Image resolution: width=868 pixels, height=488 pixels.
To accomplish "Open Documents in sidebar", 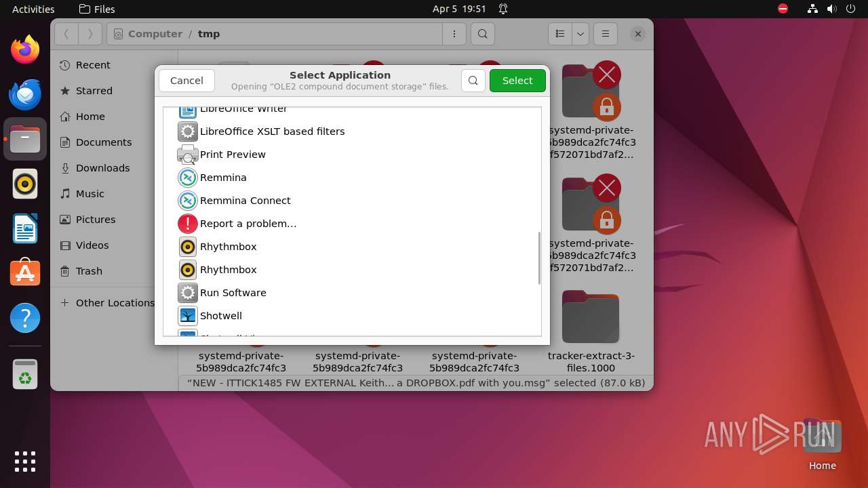I will [104, 142].
